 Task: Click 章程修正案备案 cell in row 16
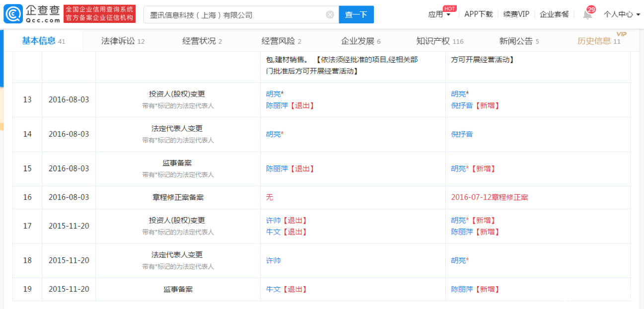point(178,197)
